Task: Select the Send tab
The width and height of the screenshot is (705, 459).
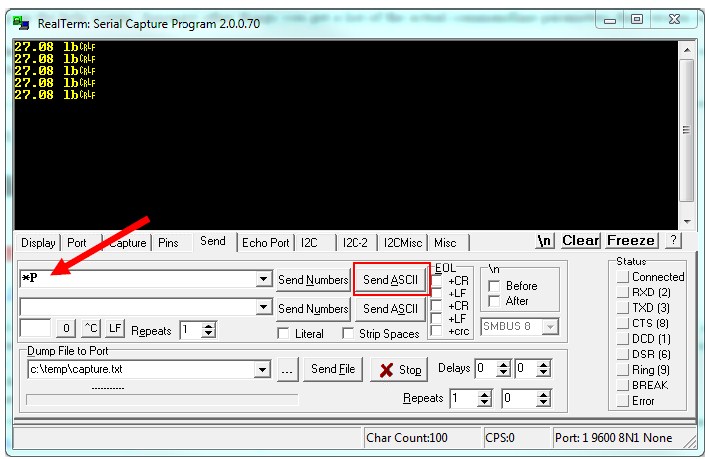Action: (x=213, y=241)
